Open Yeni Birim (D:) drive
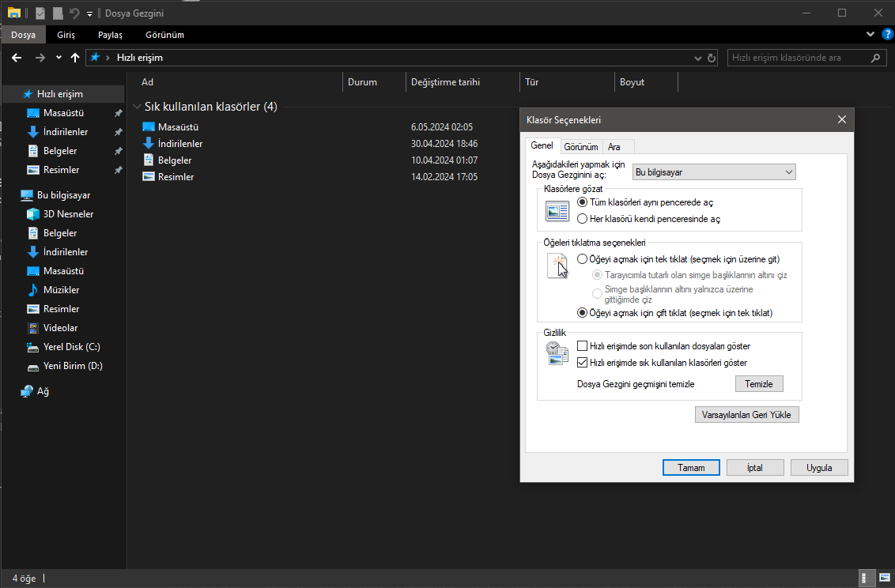This screenshot has height=588, width=895. (x=73, y=366)
